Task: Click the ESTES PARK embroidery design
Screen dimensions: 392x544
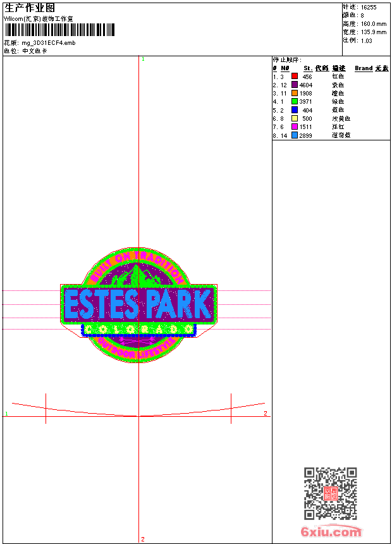Action: coord(138,306)
